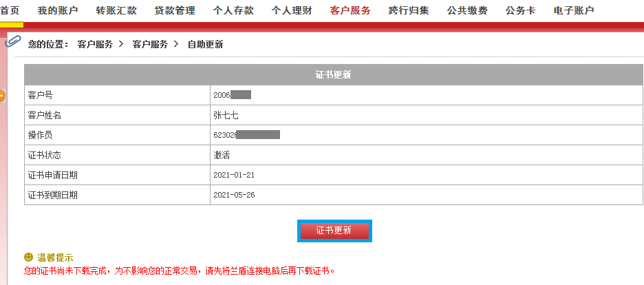Select the 电子账户 menu item
This screenshot has width=644, height=285.
coord(574,11)
